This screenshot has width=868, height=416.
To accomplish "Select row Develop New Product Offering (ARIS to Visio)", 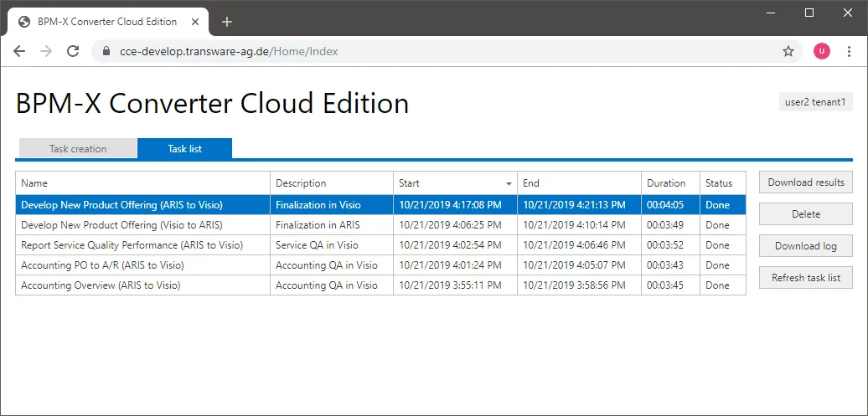I will point(381,205).
